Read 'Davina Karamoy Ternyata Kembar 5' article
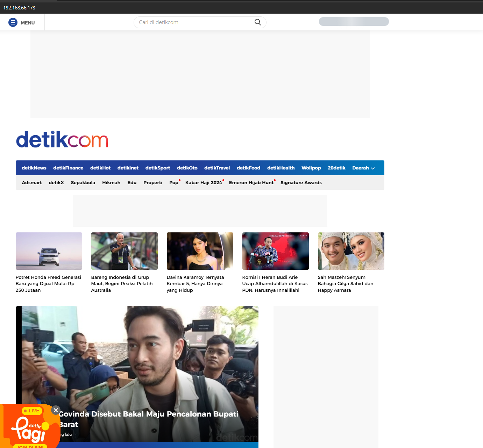The image size is (483, 448). coord(196,284)
